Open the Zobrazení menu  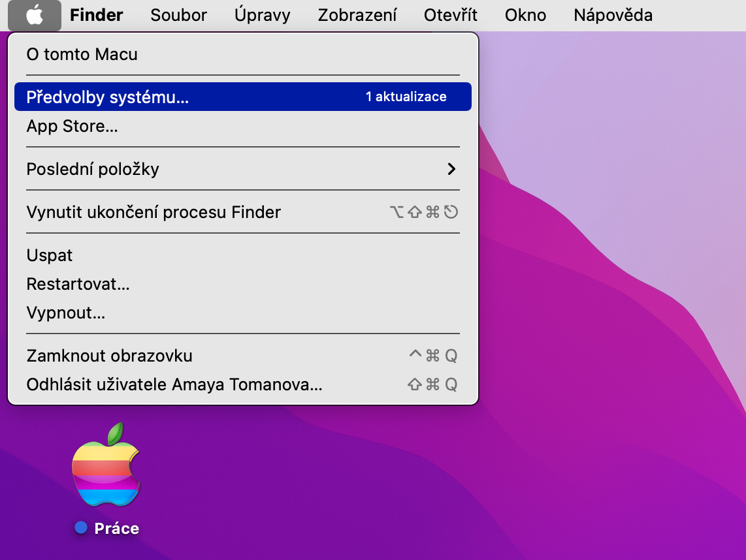pos(357,15)
